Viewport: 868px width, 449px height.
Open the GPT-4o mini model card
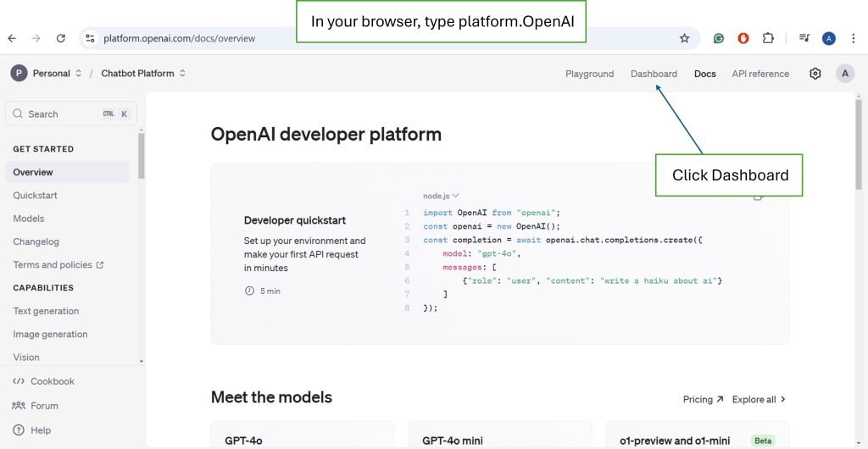[x=500, y=435]
